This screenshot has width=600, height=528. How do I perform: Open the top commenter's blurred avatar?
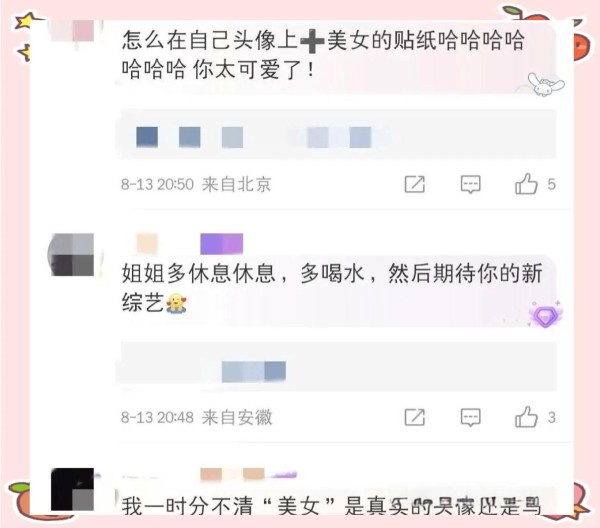(72, 31)
